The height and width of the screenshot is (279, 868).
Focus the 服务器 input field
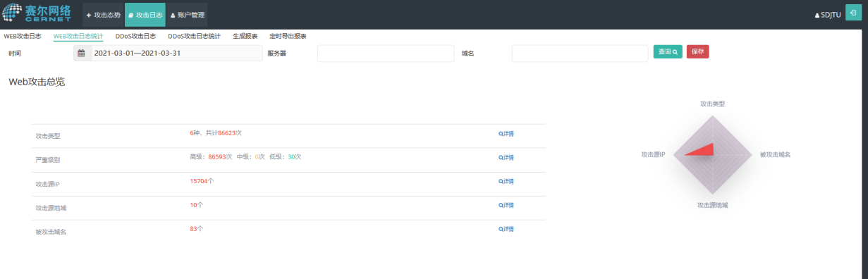tap(386, 53)
